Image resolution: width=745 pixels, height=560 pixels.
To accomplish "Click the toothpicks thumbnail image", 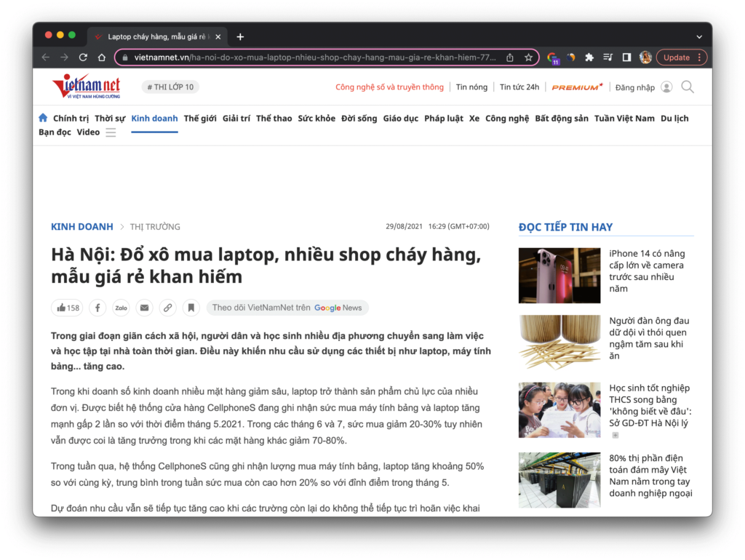I will [x=559, y=343].
